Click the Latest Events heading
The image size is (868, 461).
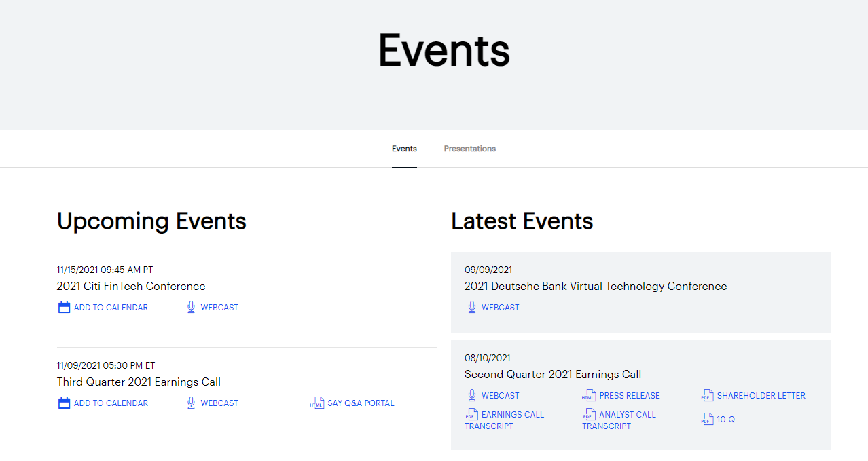point(522,221)
